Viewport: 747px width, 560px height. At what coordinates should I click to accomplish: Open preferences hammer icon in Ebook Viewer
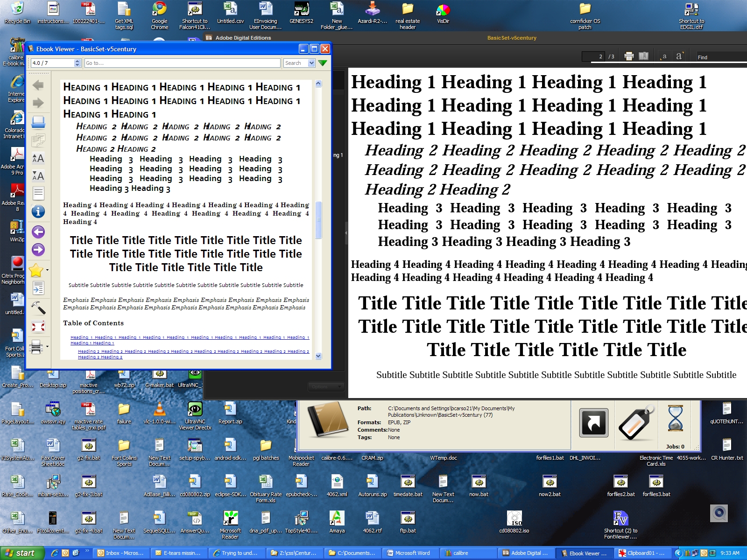38,308
